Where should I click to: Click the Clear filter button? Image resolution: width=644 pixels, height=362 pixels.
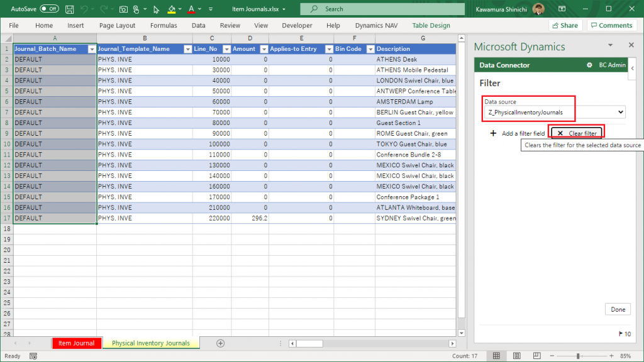coord(577,133)
